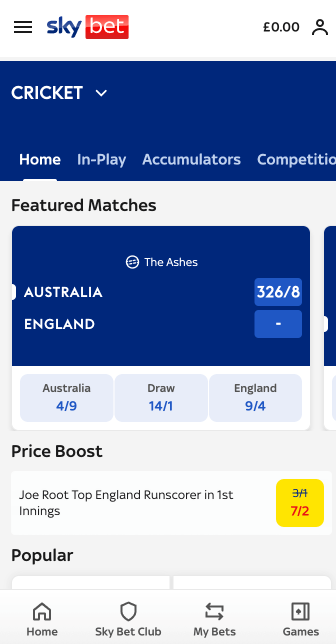Switch to the Accumulators tab

[x=191, y=159]
